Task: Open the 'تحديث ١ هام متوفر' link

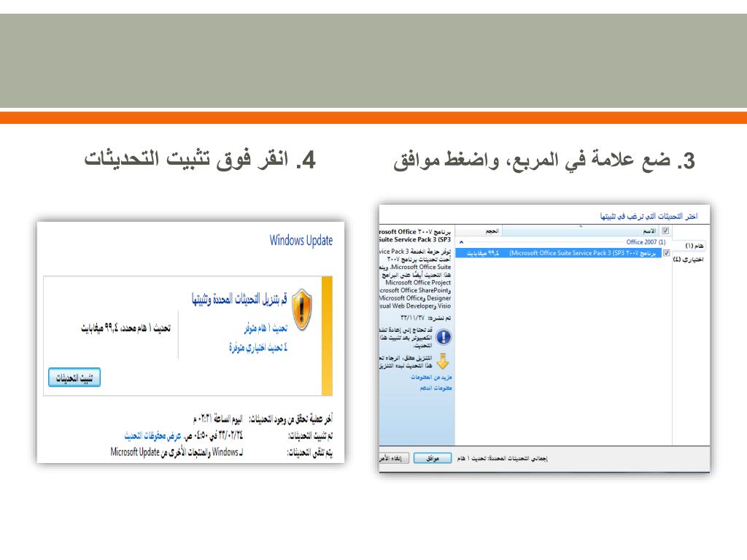Action: pyautogui.click(x=266, y=328)
